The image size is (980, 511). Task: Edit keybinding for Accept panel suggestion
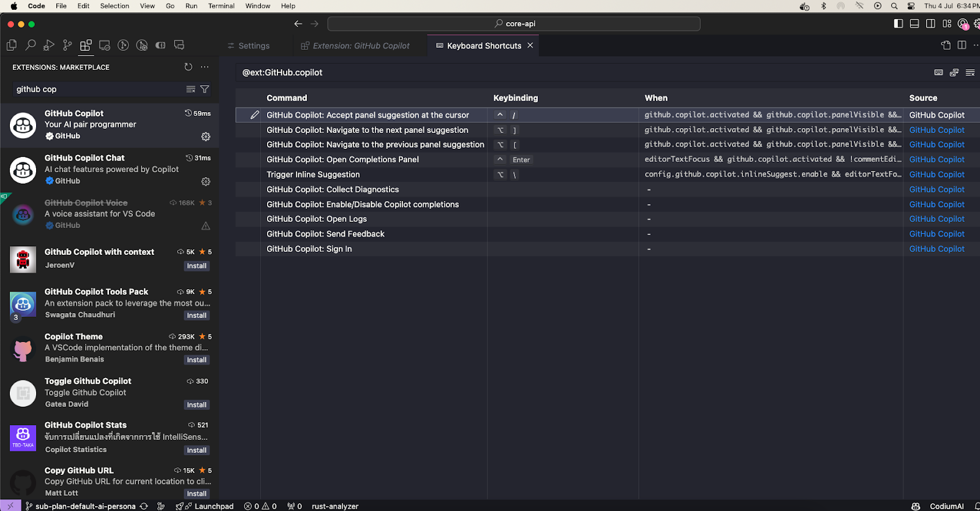(255, 115)
